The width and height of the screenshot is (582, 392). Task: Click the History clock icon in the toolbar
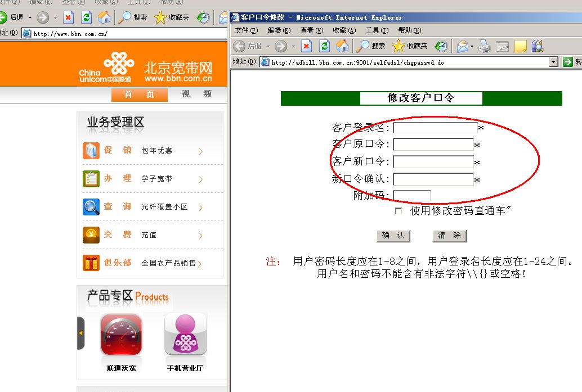point(442,46)
